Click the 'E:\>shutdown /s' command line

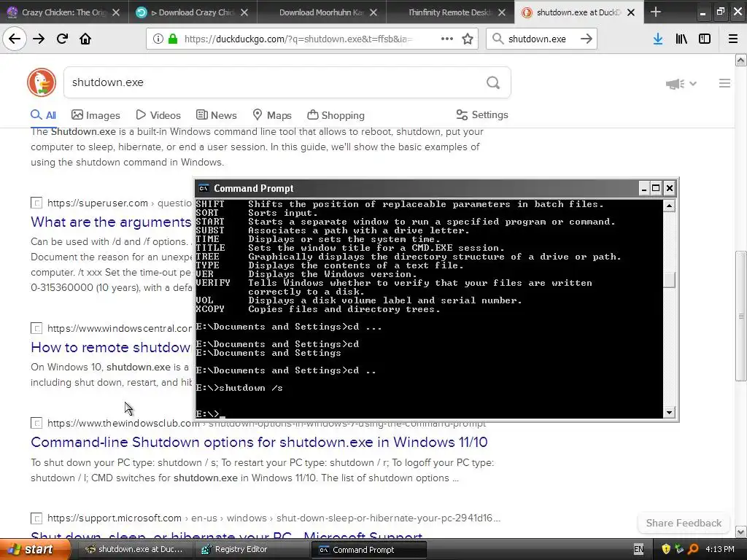239,388
